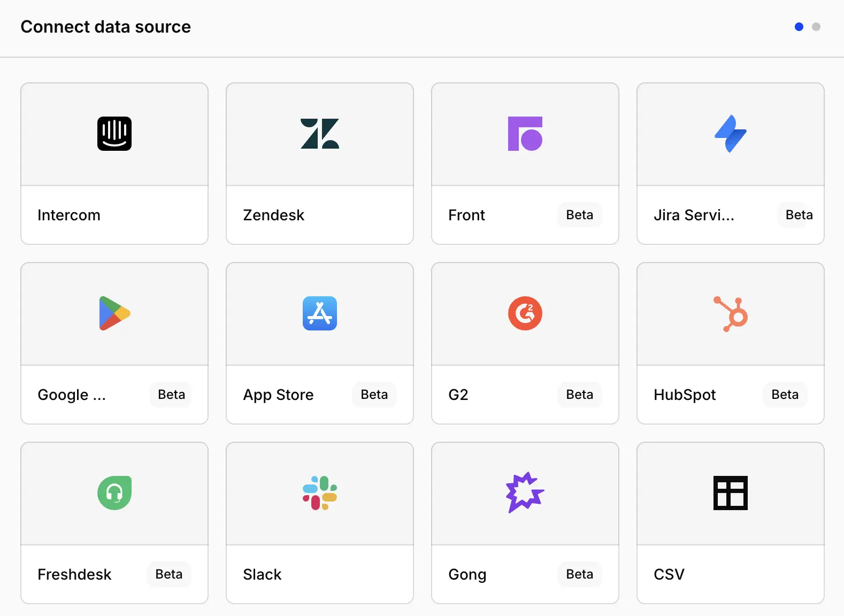The width and height of the screenshot is (844, 616).
Task: Click the Beta badge on G2
Action: [x=580, y=395]
